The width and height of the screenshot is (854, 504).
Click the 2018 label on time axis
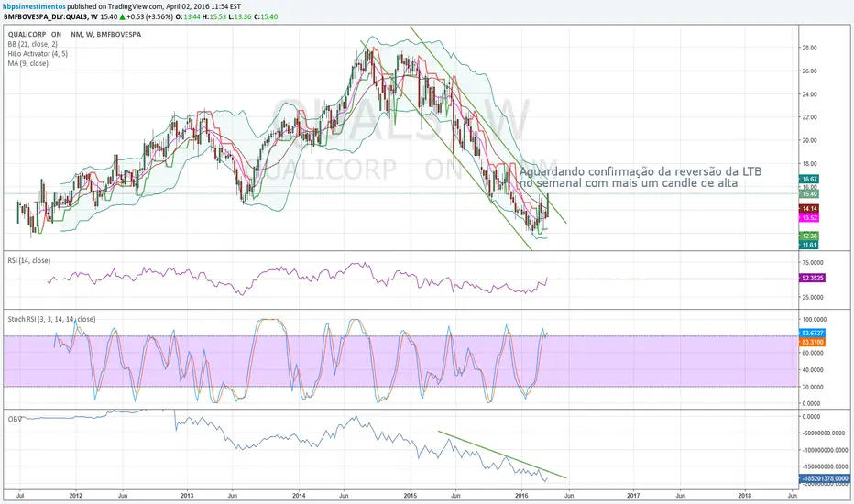point(745,496)
